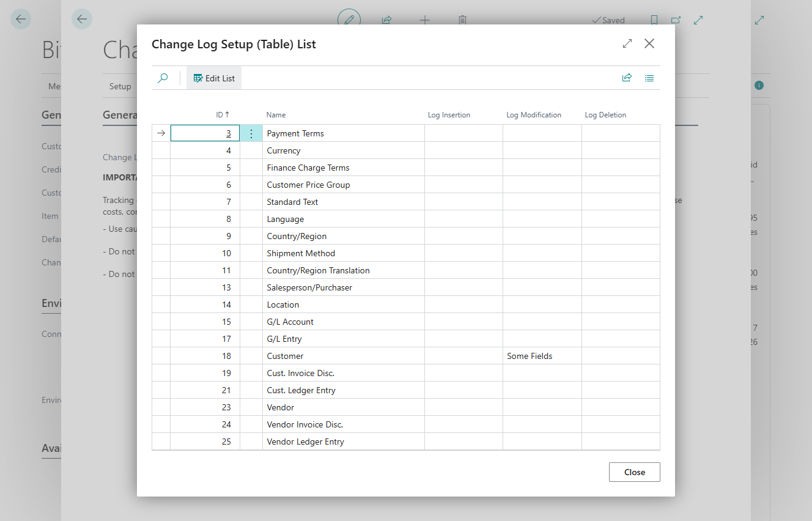Viewport: 812px width, 521px height.
Task: Select the Finance Charge Terms row
Action: point(406,168)
